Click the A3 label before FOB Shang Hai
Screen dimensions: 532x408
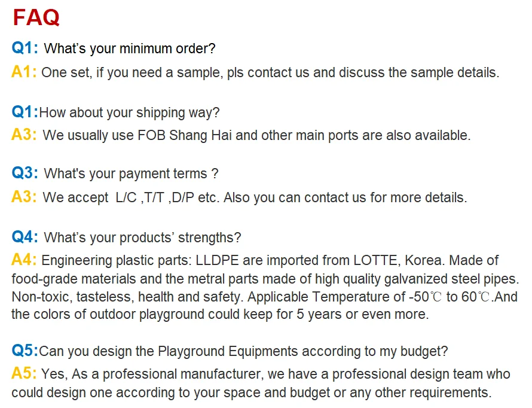click(x=24, y=135)
